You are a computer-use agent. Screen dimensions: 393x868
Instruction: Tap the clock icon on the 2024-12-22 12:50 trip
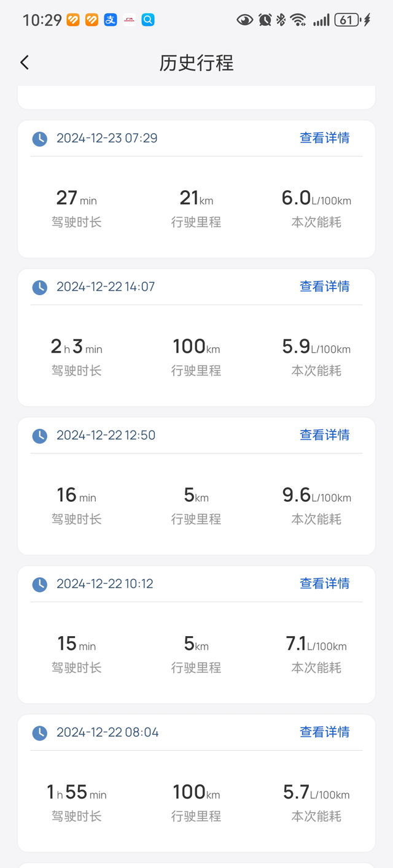39,436
